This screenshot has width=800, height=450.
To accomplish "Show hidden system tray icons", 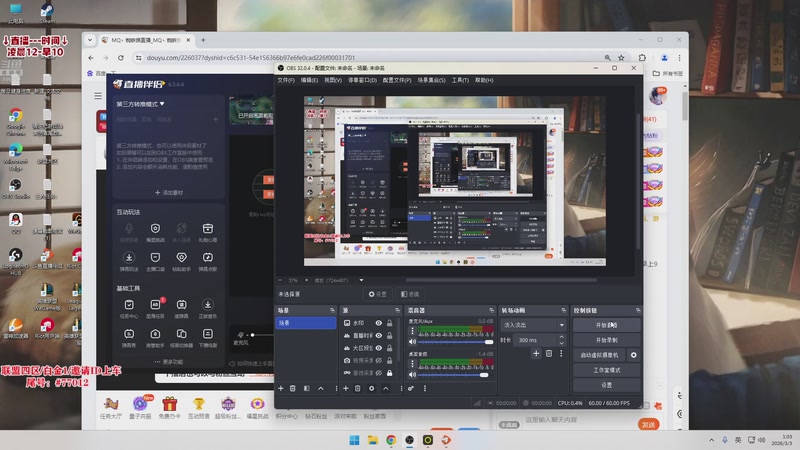I will (x=711, y=440).
